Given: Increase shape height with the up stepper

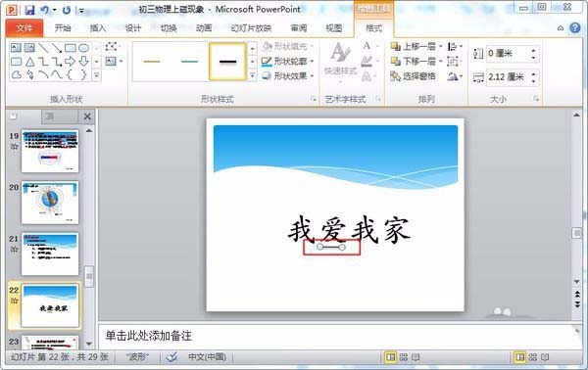Looking at the screenshot, I should click(x=533, y=50).
